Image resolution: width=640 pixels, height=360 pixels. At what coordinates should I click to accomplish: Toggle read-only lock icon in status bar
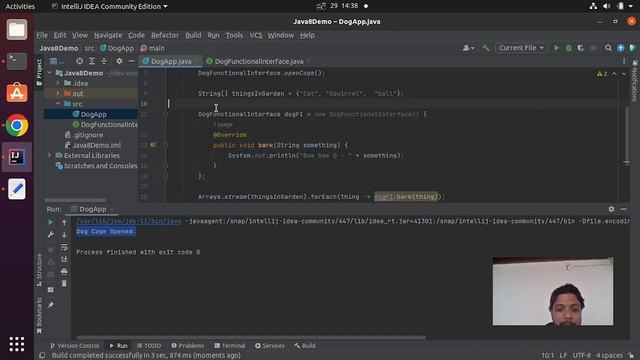click(x=631, y=356)
